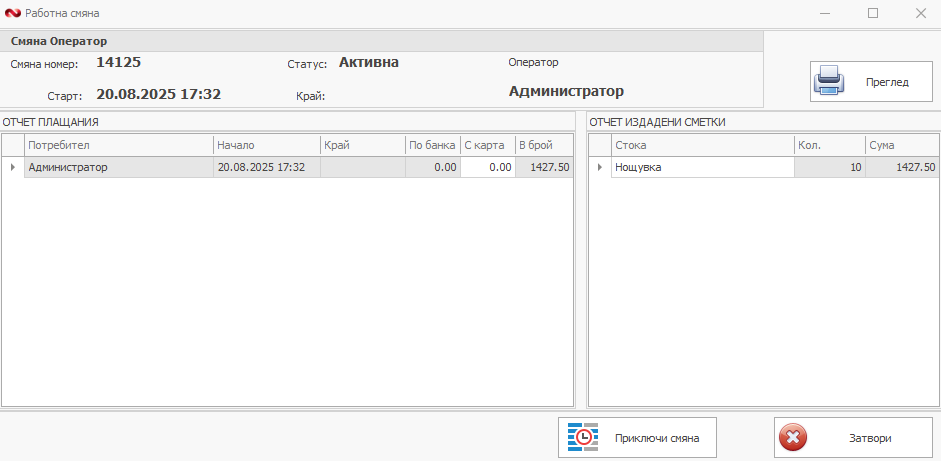
Task: Click the Кол. column header
Action: point(829,145)
